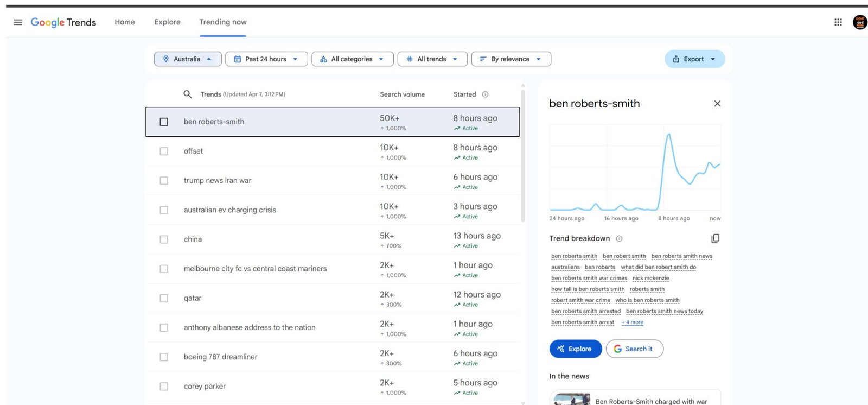Screen dimensions: 868x405
Task: Open the Google apps grid
Action: [x=838, y=22]
